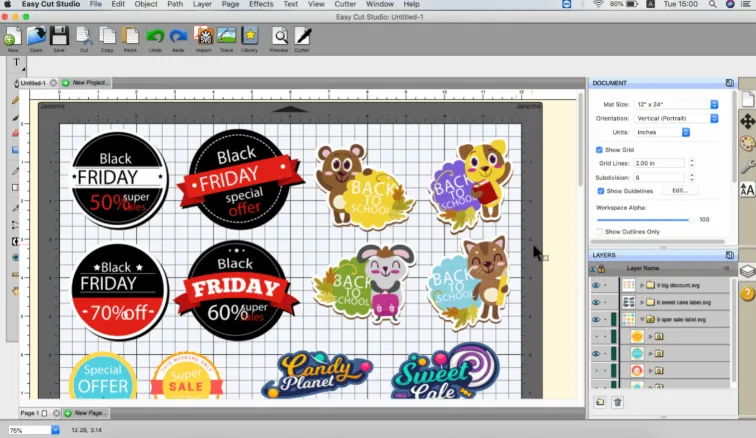This screenshot has height=438, width=756.
Task: Open the Cutter menu
Action: [x=345, y=4]
